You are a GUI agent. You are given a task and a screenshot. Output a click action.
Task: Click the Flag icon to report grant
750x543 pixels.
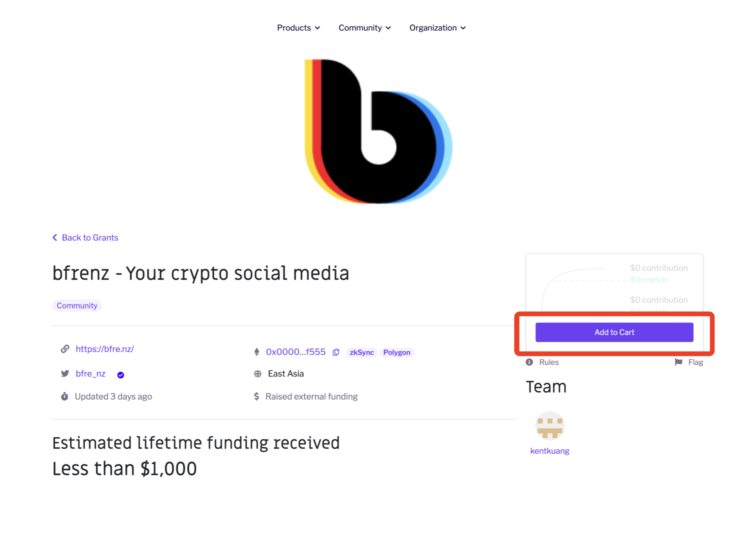click(679, 362)
